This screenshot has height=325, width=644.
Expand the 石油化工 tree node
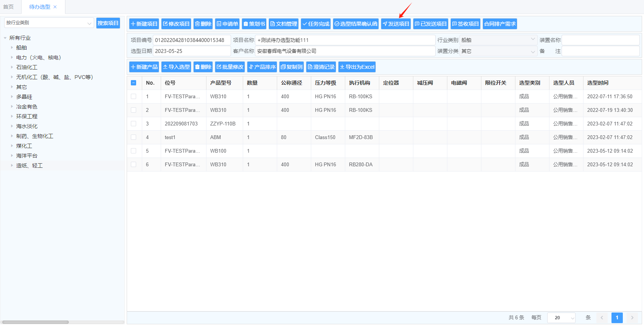click(12, 67)
